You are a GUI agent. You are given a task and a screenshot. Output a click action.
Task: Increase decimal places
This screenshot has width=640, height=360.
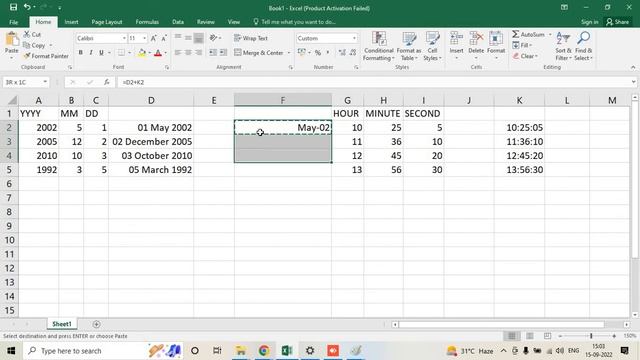[342, 53]
